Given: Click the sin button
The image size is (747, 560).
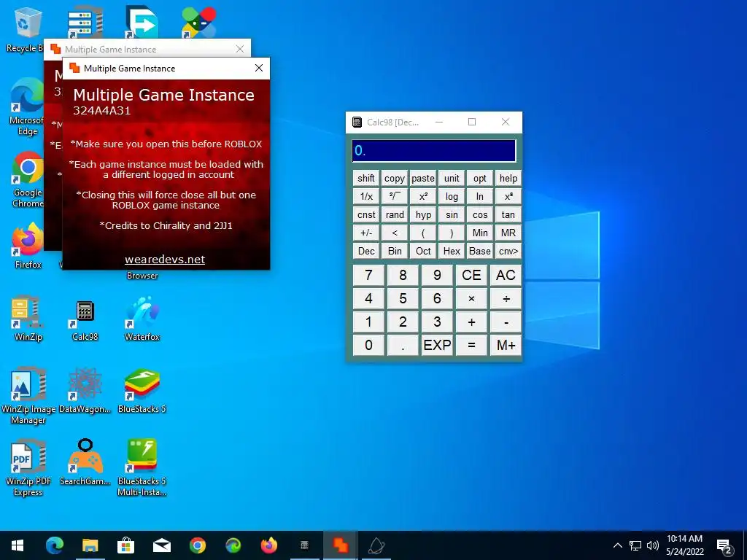Looking at the screenshot, I should (x=452, y=215).
